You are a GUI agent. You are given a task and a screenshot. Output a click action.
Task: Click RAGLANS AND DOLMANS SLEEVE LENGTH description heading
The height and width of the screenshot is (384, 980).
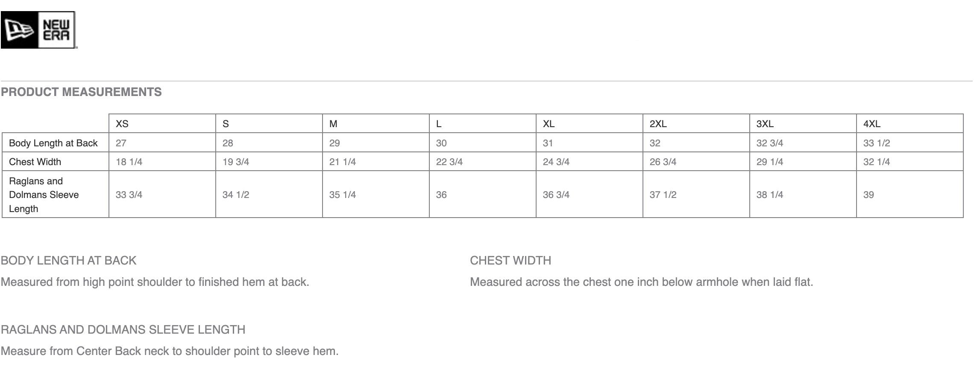click(123, 329)
